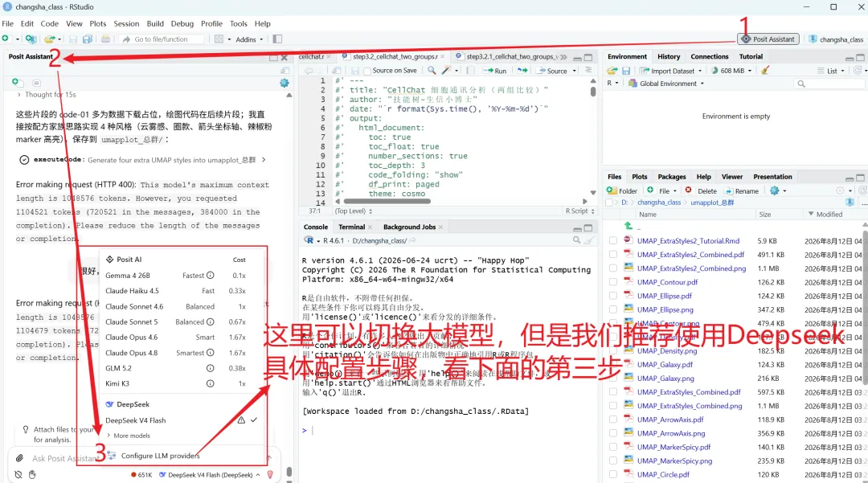Click the Delete files red icon
The width and height of the screenshot is (868, 483).
pos(688,190)
